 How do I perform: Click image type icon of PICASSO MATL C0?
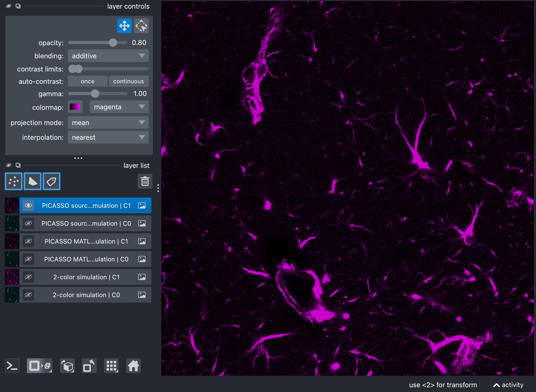pyautogui.click(x=142, y=259)
